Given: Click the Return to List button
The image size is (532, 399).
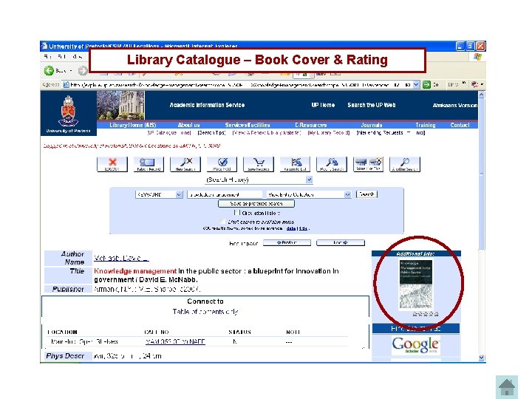Looking at the screenshot, I should pos(295,164).
